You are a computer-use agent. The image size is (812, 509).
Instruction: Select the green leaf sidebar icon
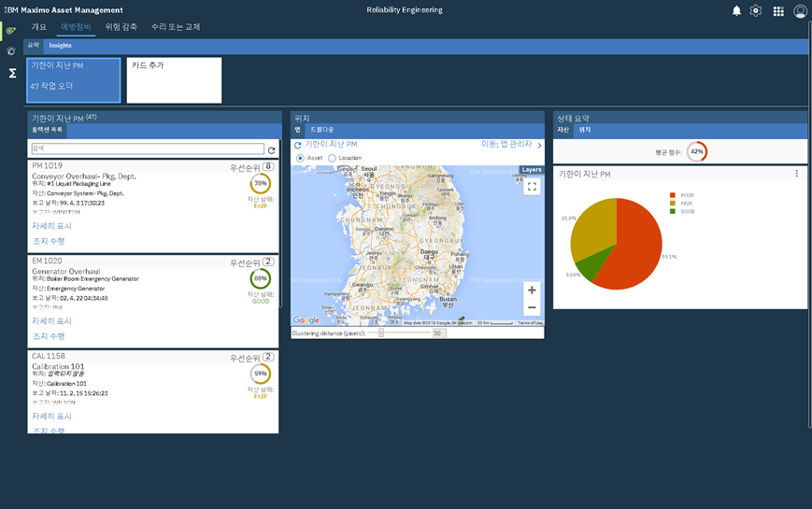(x=11, y=31)
